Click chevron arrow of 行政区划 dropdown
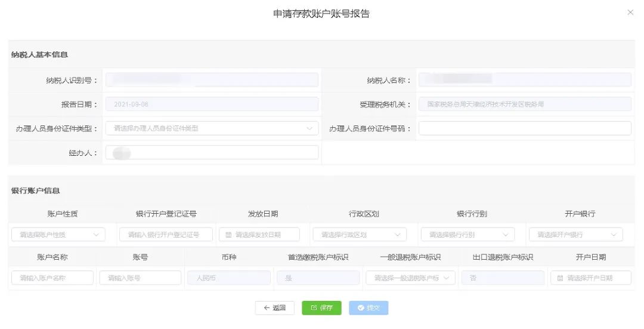This screenshot has height=329, width=644. 398,235
